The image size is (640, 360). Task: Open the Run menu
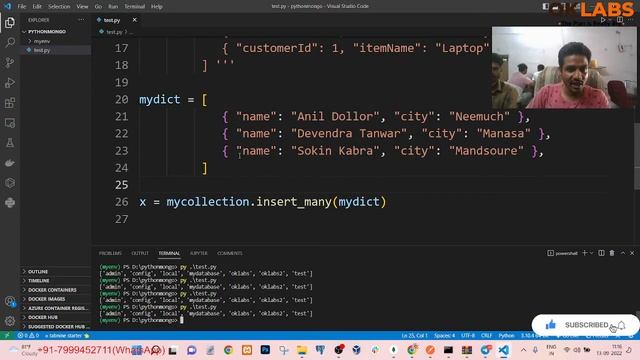pyautogui.click(x=113, y=7)
